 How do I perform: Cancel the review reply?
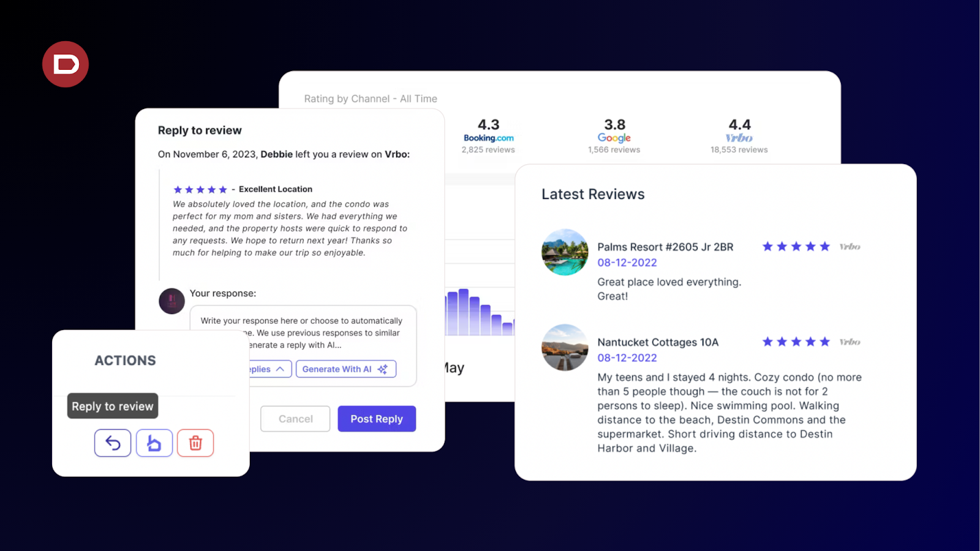tap(295, 419)
